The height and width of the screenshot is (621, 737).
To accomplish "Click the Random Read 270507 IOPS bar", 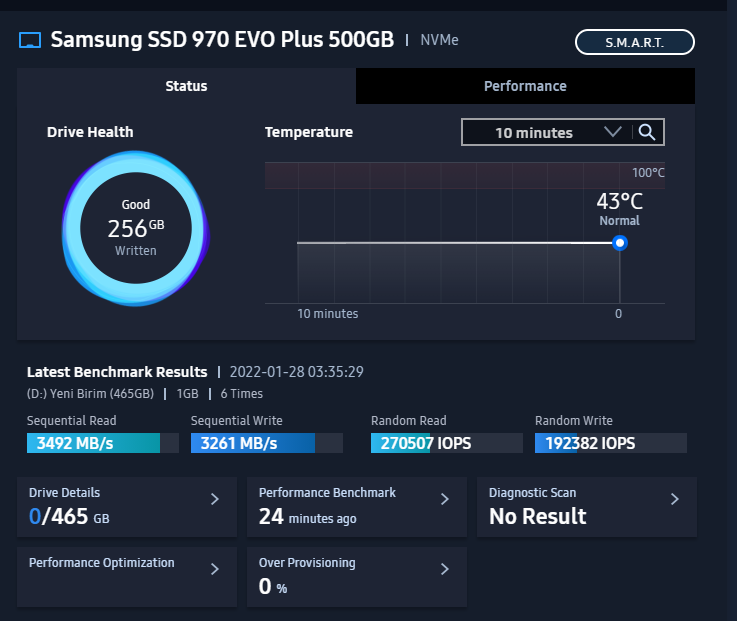I will click(446, 443).
